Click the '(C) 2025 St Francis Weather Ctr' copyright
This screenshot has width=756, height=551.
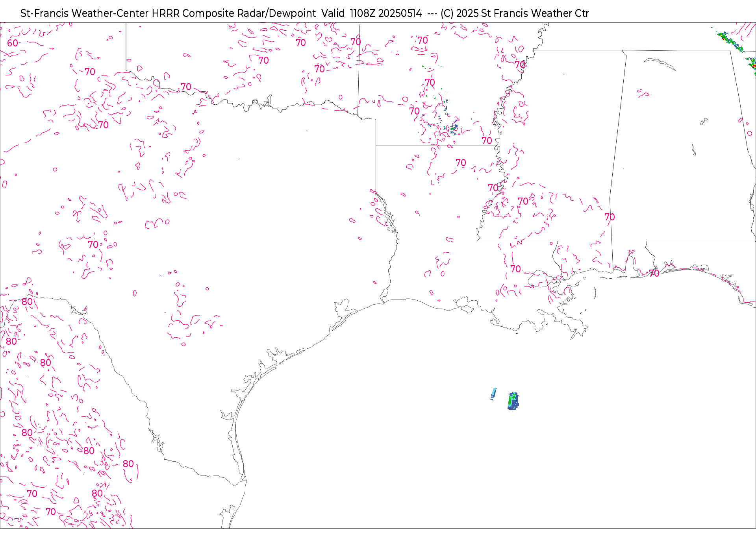(515, 13)
